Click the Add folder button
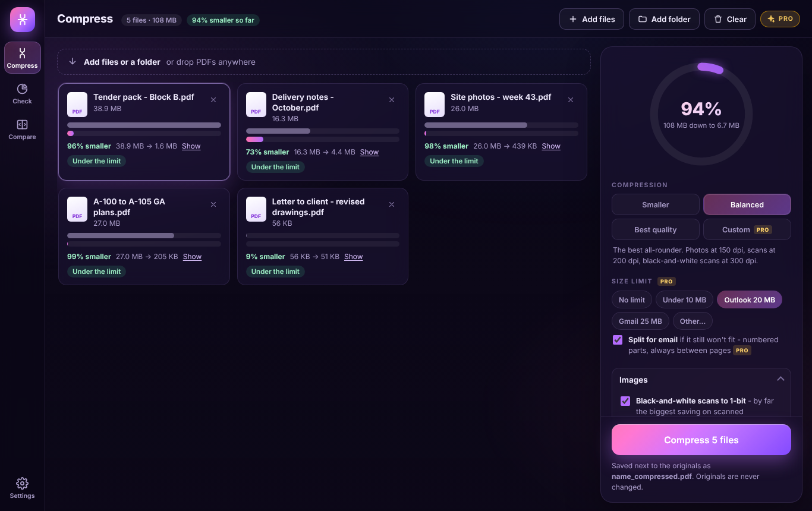 (664, 19)
